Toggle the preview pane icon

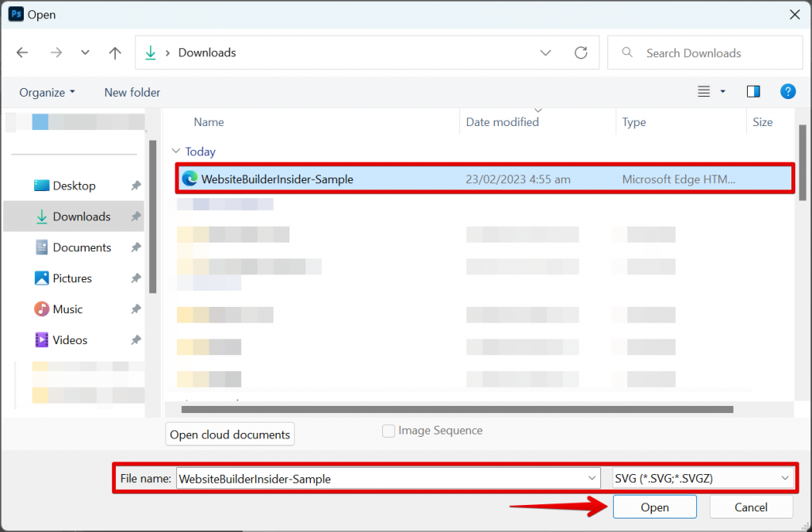coord(753,92)
